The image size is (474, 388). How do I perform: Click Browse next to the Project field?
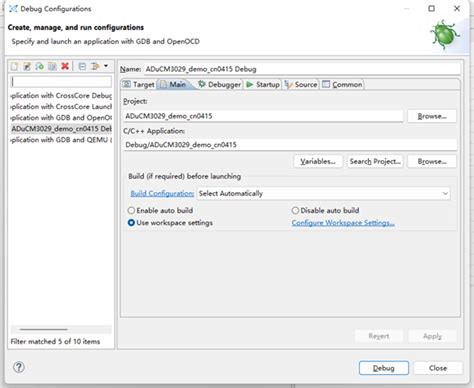[x=432, y=116]
